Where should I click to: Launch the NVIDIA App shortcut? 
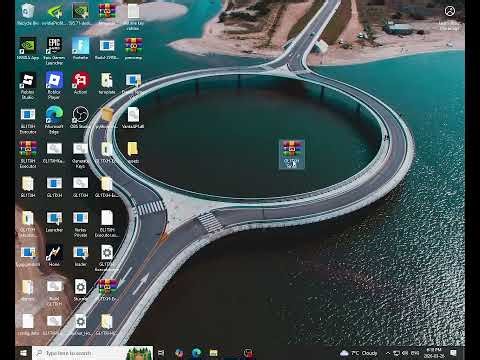click(x=28, y=49)
